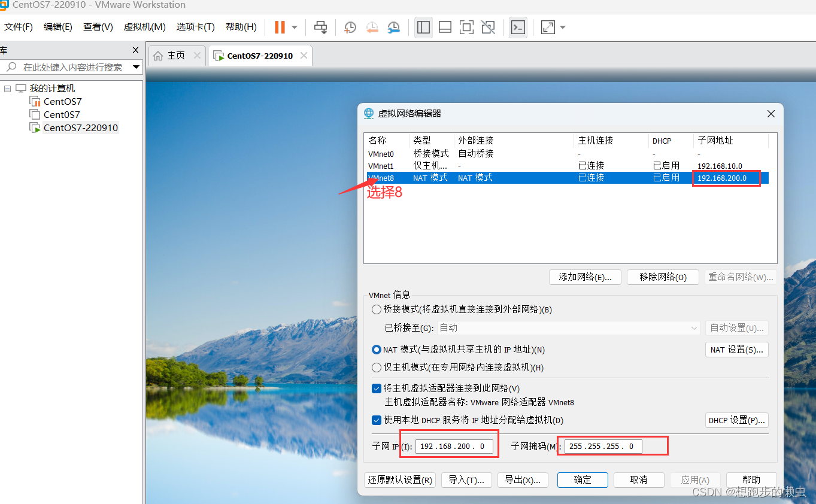816x504 pixels.
Task: Click the send Ctrl+Alt+Del toolbar icon
Action: click(x=321, y=27)
